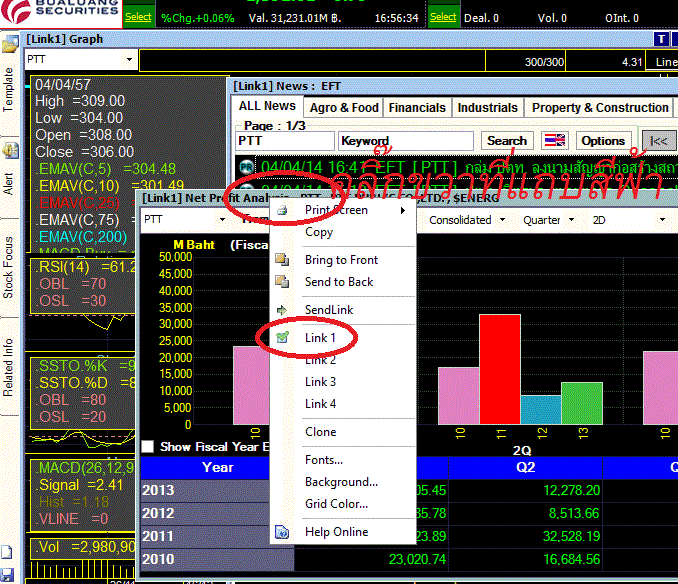The width and height of the screenshot is (678, 584).
Task: Click the Keyword search field
Action: point(406,141)
